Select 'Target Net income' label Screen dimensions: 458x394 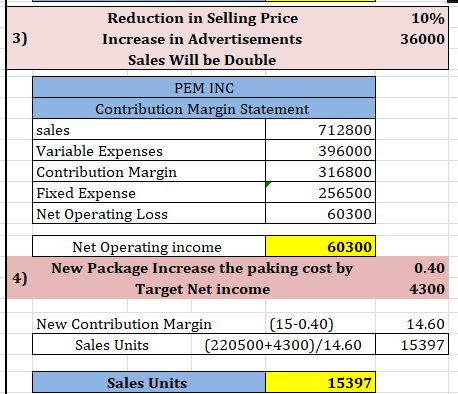coord(203,289)
